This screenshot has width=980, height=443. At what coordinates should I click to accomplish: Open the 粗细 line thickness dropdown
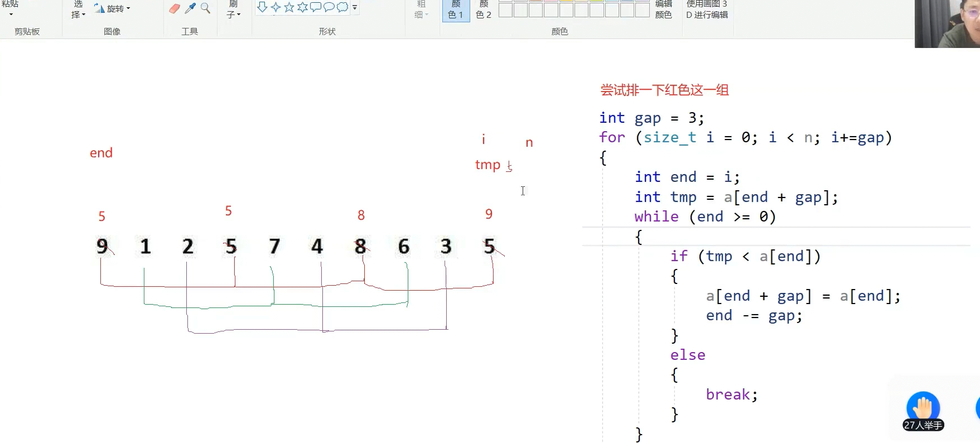coord(422,9)
